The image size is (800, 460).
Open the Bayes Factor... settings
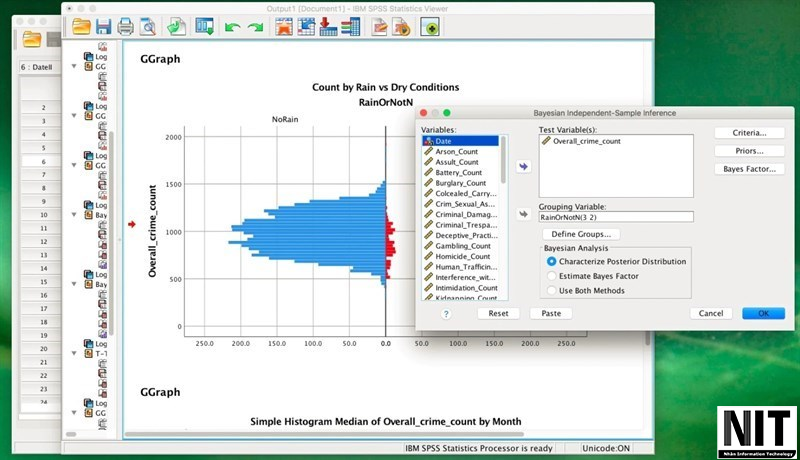coord(749,169)
